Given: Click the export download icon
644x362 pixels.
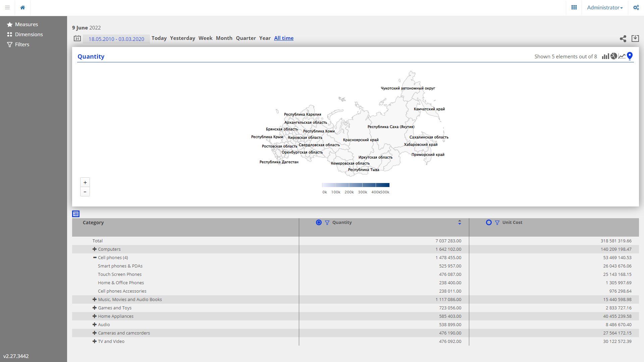Looking at the screenshot, I should point(635,39).
